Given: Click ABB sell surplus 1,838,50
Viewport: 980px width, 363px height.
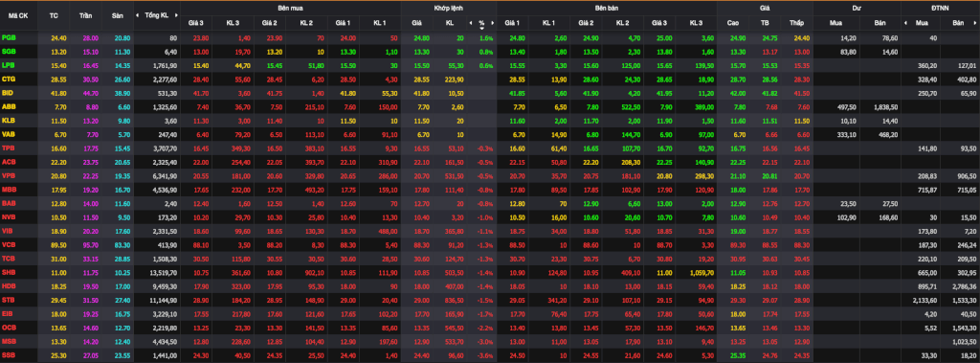Looking at the screenshot, I should point(886,106).
